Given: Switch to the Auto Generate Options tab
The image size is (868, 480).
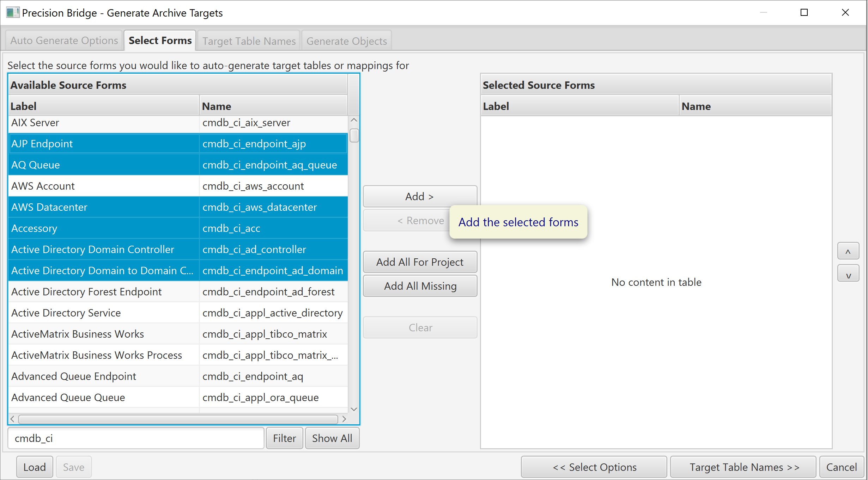Looking at the screenshot, I should tap(64, 41).
